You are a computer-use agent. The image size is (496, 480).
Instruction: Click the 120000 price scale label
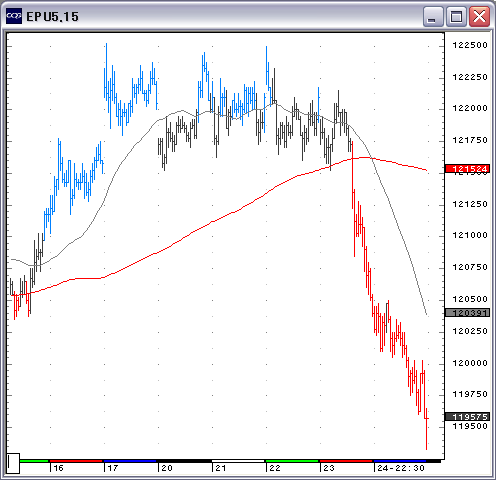pyautogui.click(x=470, y=363)
